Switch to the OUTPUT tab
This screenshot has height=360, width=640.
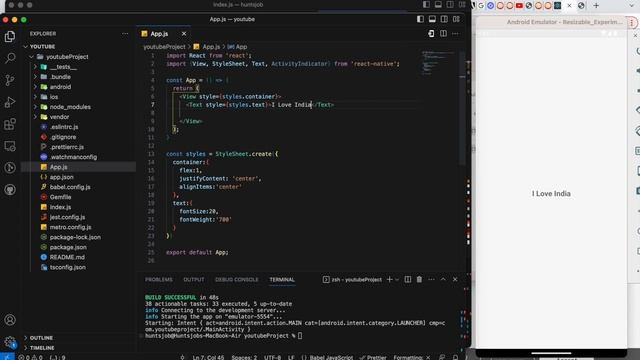(x=193, y=280)
